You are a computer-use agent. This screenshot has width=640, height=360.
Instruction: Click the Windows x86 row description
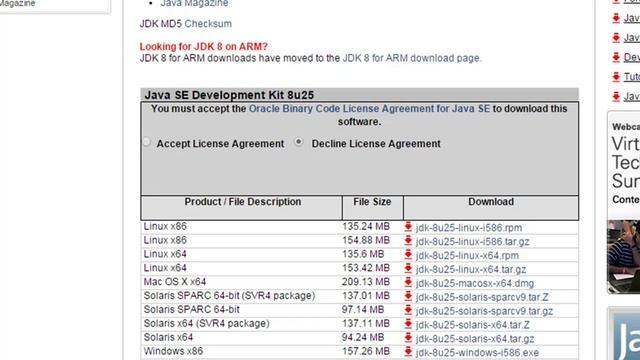pyautogui.click(x=173, y=351)
